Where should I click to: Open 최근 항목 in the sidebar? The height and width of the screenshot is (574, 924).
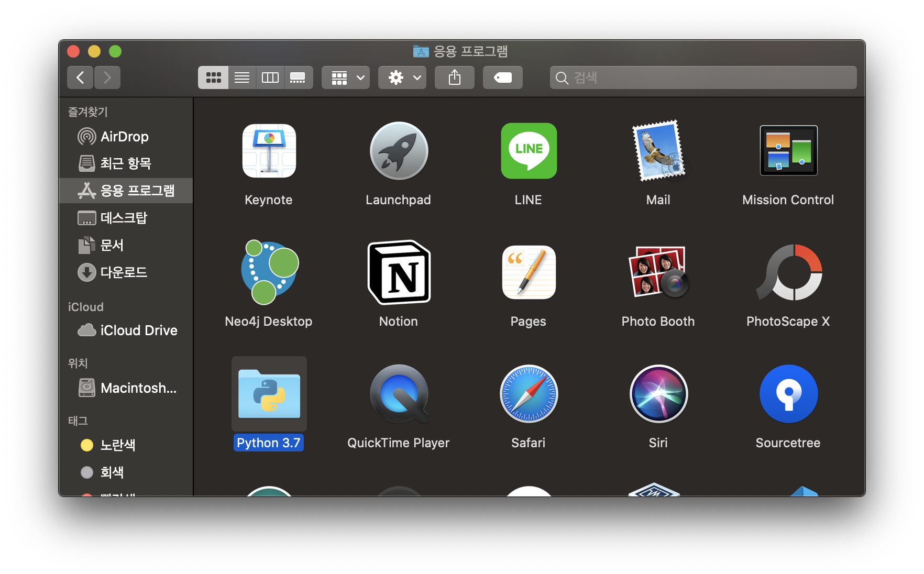126,163
